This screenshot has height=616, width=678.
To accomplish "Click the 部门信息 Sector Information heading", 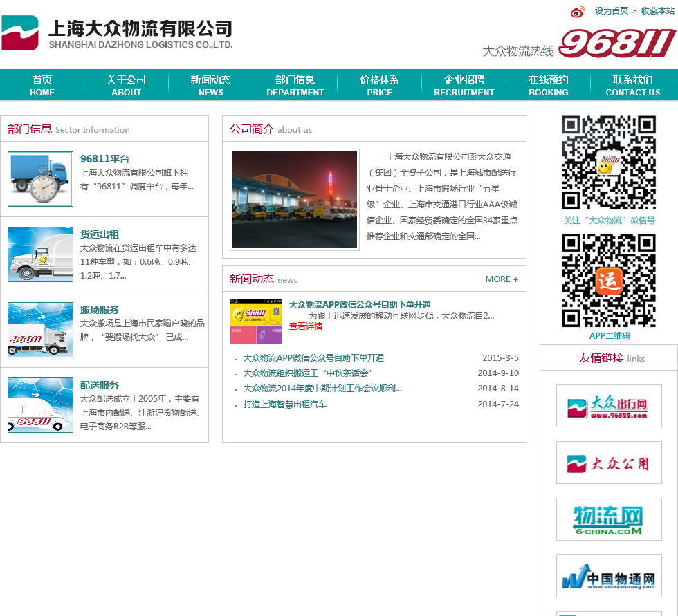I will [x=68, y=129].
